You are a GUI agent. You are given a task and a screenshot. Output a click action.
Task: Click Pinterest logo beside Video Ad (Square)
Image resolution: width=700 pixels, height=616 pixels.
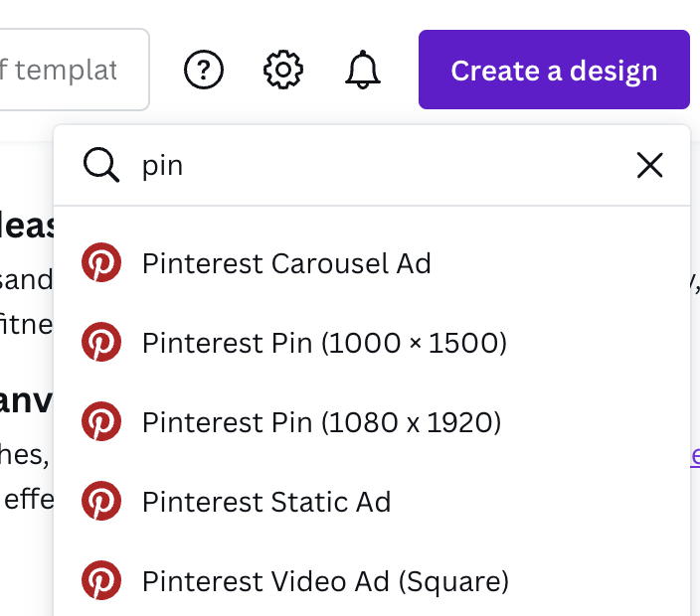[x=101, y=580]
